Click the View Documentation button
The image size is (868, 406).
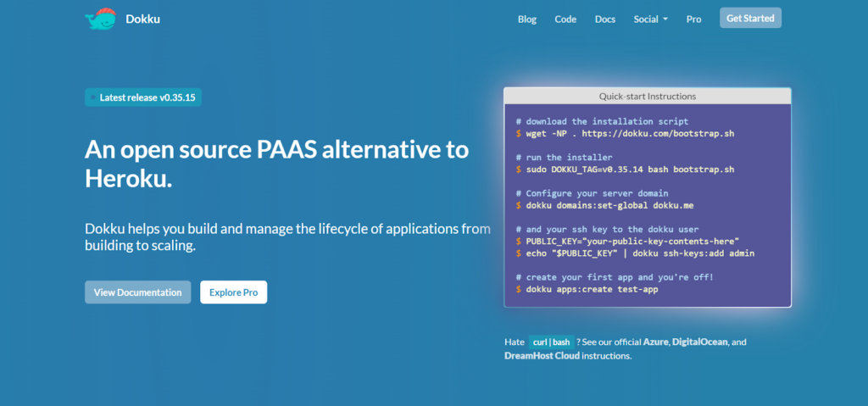pos(138,292)
